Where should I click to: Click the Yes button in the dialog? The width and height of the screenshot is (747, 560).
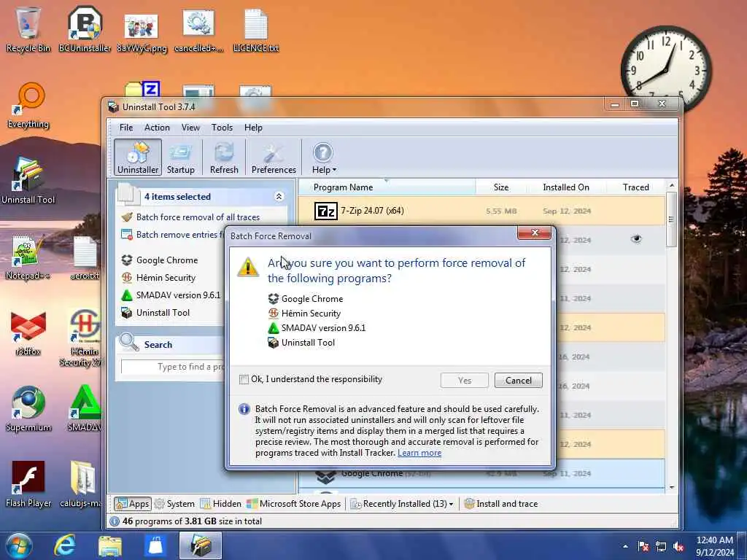point(465,380)
